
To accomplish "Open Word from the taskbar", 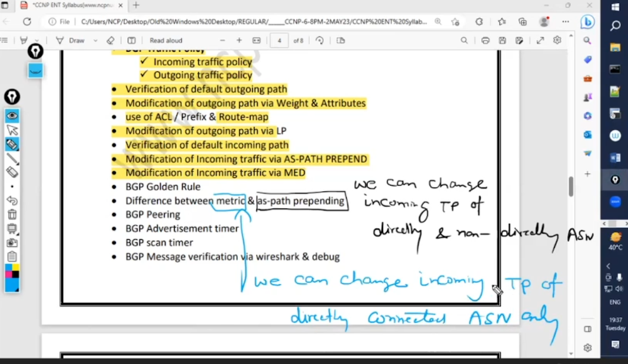I will point(615,158).
